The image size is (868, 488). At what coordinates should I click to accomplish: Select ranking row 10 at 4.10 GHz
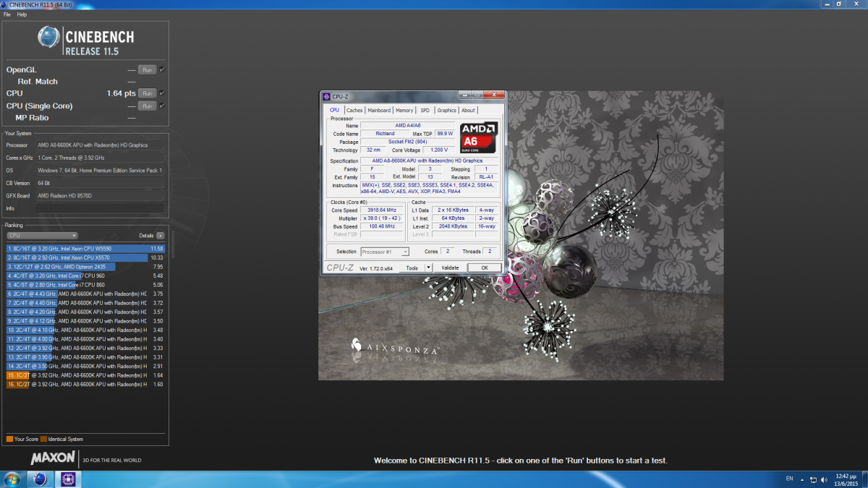[86, 330]
